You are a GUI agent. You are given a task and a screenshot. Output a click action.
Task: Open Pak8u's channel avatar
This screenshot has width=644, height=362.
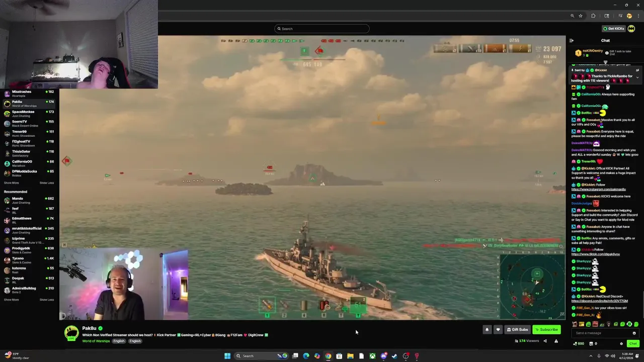71,333
